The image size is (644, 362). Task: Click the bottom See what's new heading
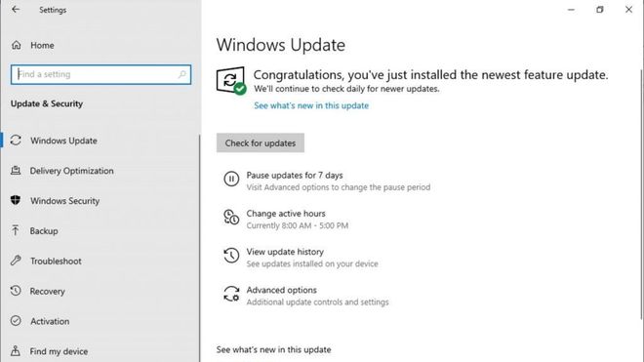point(273,349)
